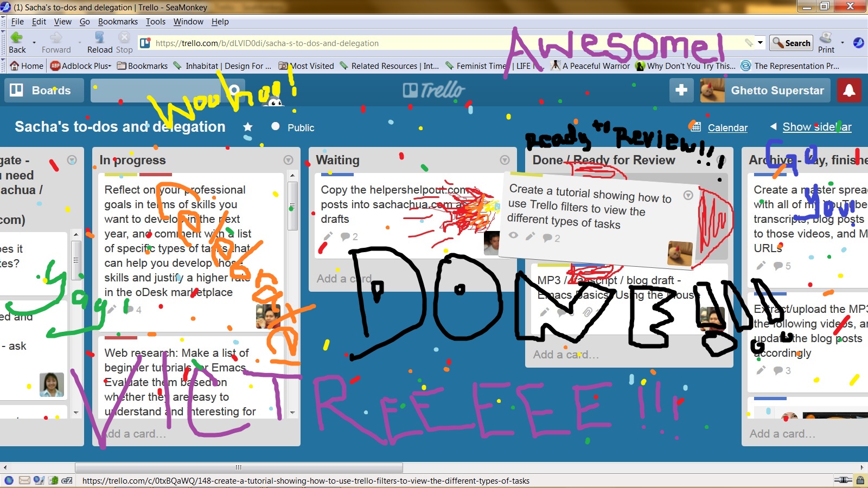Viewport: 868px width, 488px height.
Task: Click the red label on Web research card
Action: [x=121, y=337]
